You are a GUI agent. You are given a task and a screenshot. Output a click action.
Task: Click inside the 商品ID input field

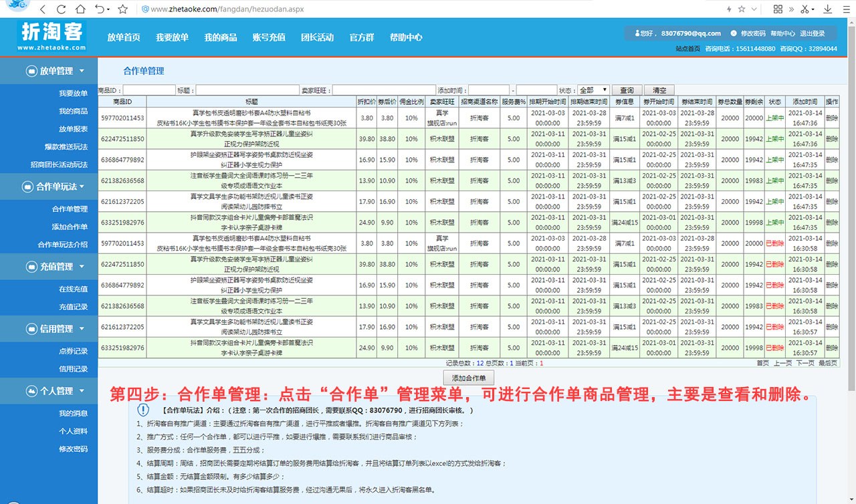[x=150, y=89]
